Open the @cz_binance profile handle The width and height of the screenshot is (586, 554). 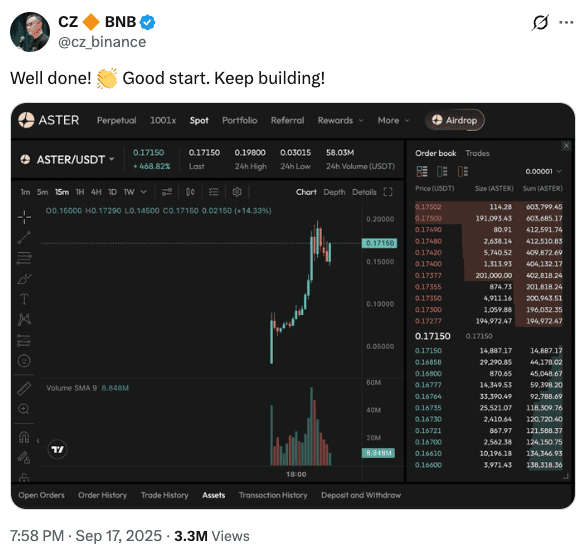[102, 42]
